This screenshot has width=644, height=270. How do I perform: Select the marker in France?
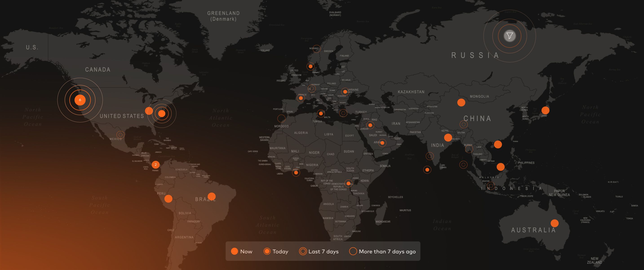(x=301, y=98)
